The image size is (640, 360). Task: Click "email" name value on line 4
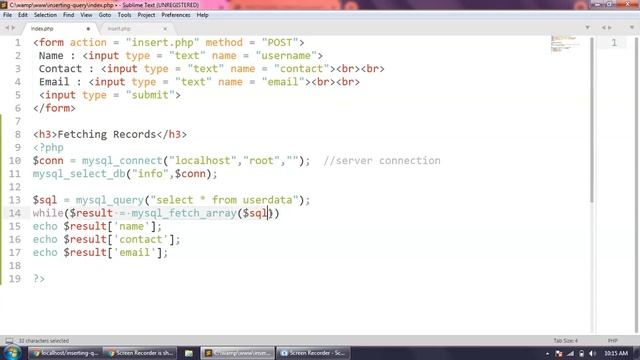click(283, 82)
